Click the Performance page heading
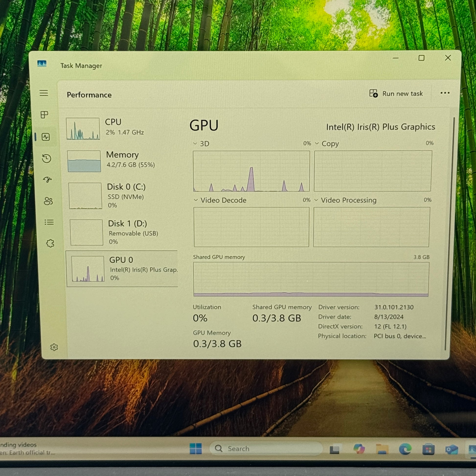476x476 pixels. click(x=89, y=95)
